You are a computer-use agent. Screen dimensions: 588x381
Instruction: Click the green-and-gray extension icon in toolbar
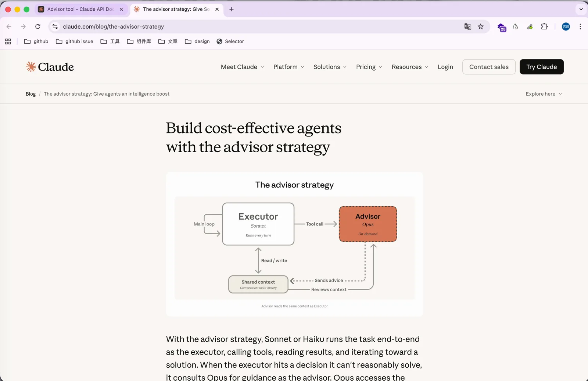point(530,26)
